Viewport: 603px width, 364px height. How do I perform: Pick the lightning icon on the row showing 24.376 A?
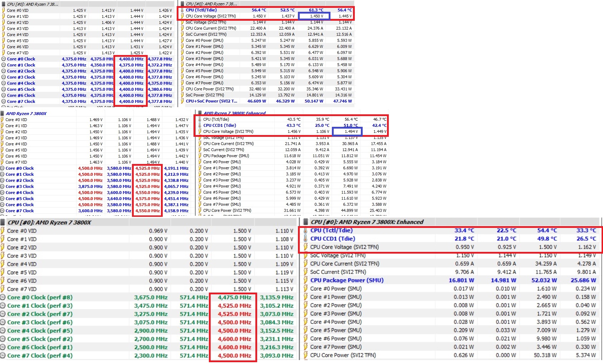click(182, 28)
